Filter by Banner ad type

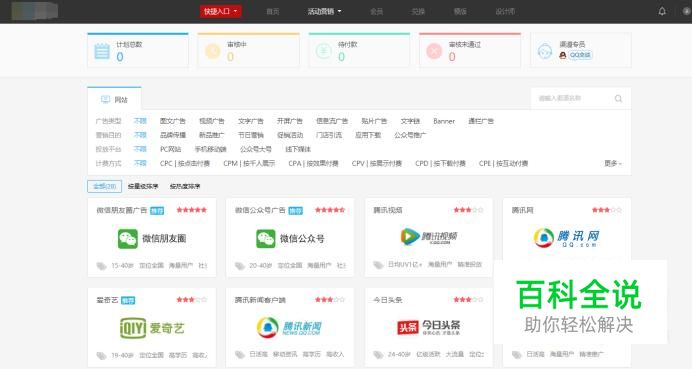444,121
